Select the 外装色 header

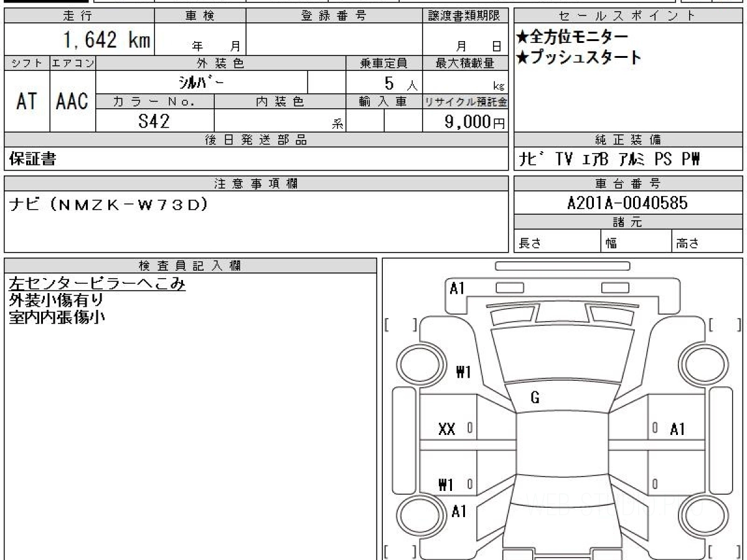(x=221, y=63)
